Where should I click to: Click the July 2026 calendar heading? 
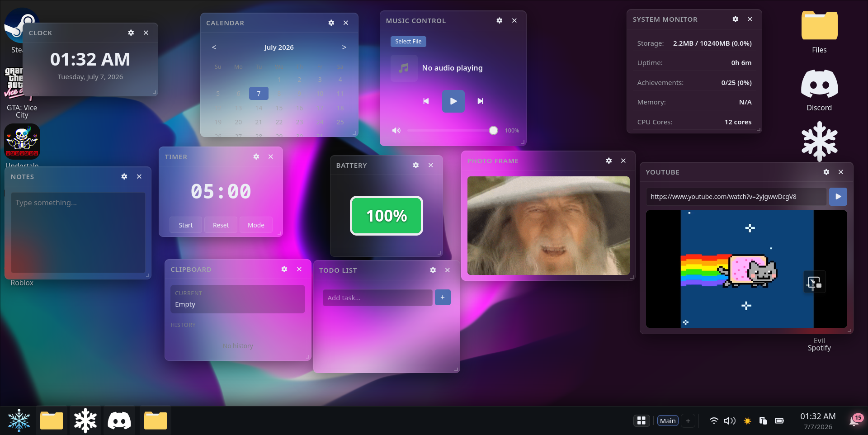(279, 47)
